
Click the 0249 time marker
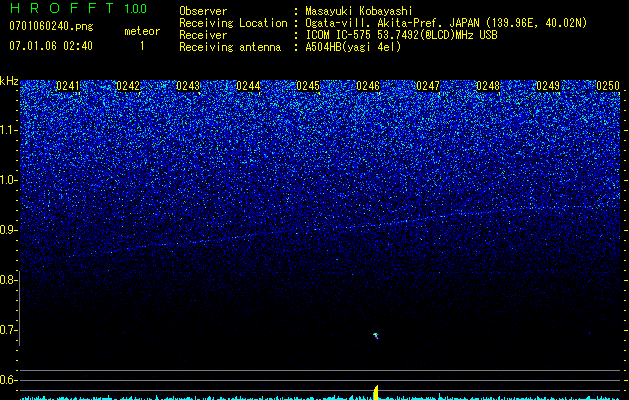click(548, 86)
